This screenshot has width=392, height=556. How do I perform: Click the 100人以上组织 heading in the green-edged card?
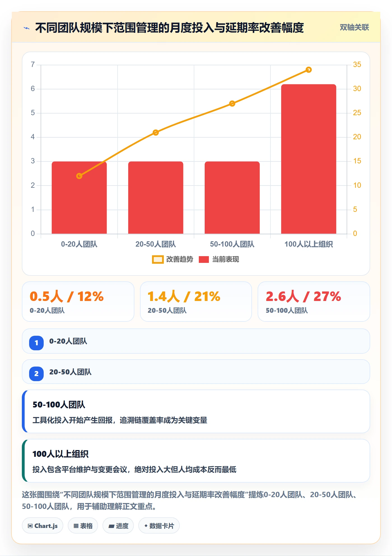coord(60,454)
